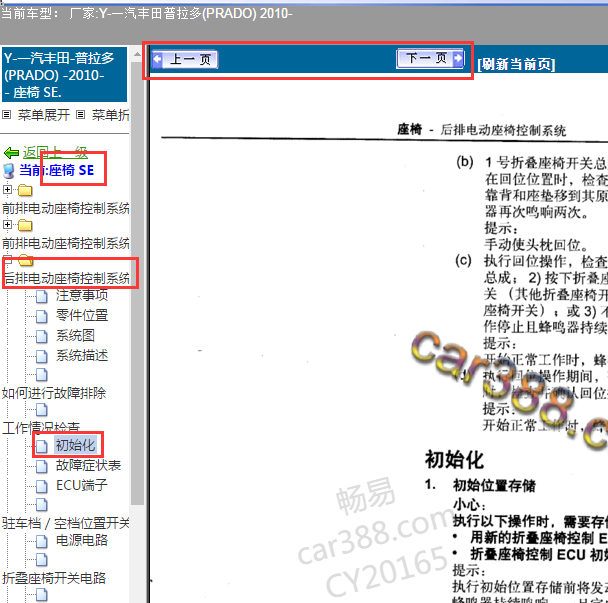Open first 前排电动座椅控制系统 tree label
The image size is (608, 603).
point(66,209)
